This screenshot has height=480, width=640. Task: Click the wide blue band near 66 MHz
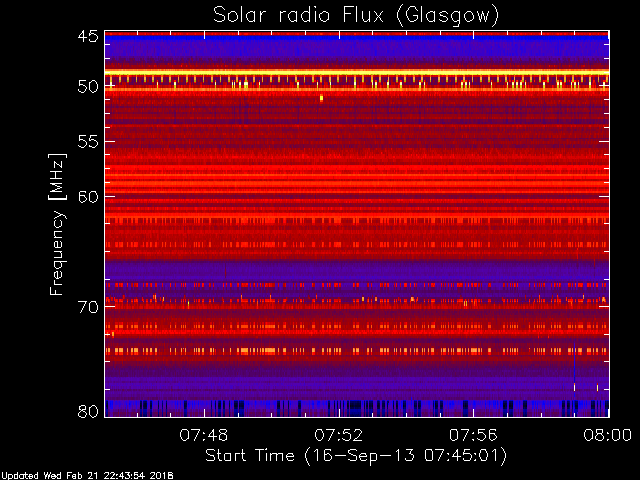click(x=357, y=269)
